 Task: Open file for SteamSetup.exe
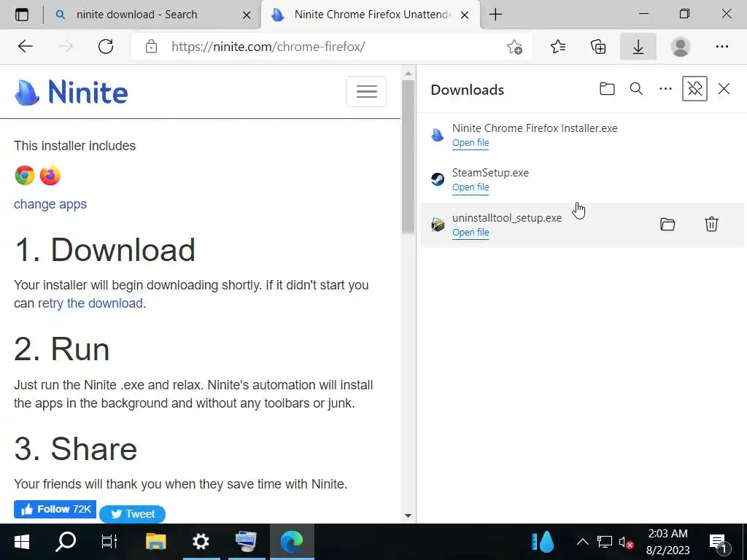click(x=471, y=187)
